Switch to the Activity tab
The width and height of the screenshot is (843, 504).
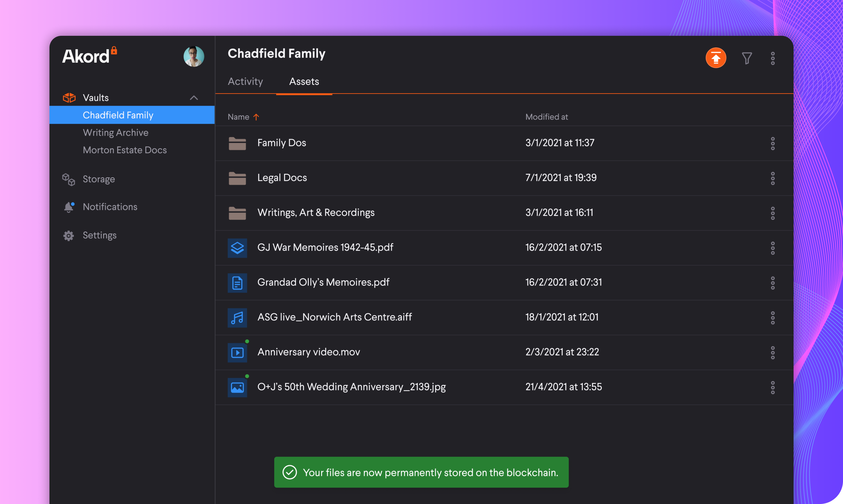245,82
